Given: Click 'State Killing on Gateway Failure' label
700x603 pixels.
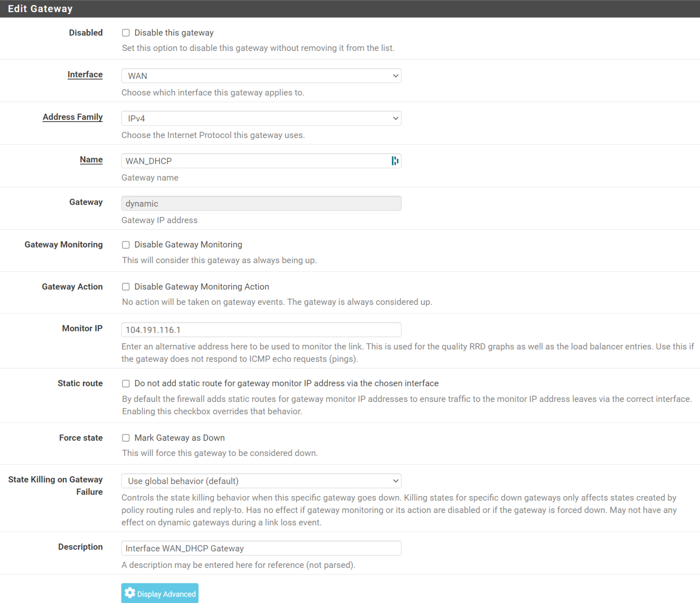Looking at the screenshot, I should (x=55, y=486).
